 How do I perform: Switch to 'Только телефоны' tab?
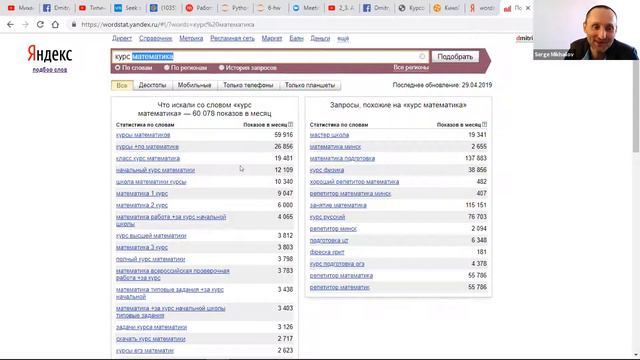click(248, 85)
